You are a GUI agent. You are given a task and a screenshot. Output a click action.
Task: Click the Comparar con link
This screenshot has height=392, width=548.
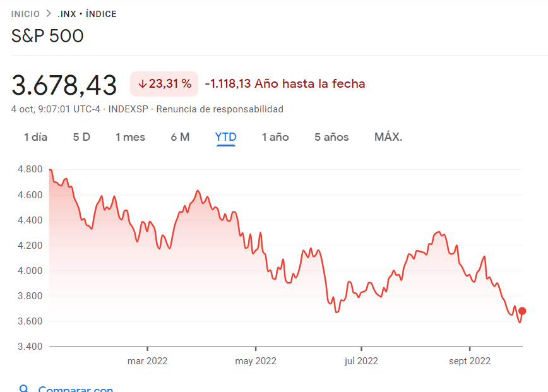[76, 388]
